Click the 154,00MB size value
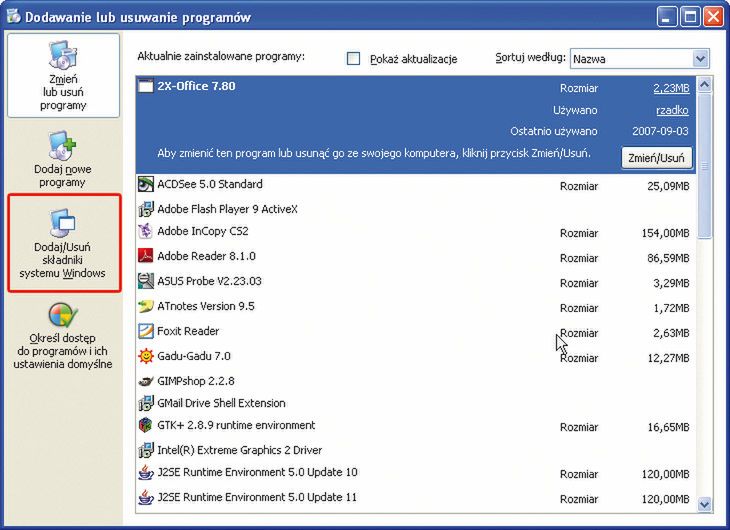The width and height of the screenshot is (730, 530). pyautogui.click(x=665, y=233)
